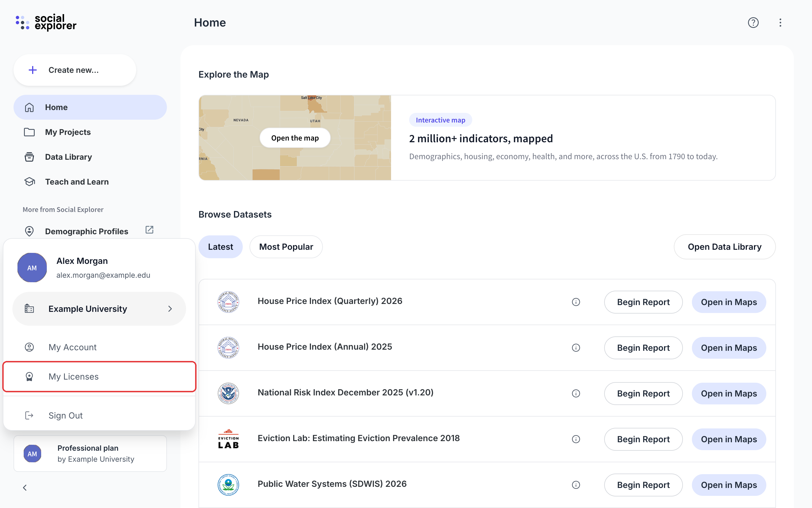
Task: Go to My Projects in sidebar
Action: pos(90,132)
